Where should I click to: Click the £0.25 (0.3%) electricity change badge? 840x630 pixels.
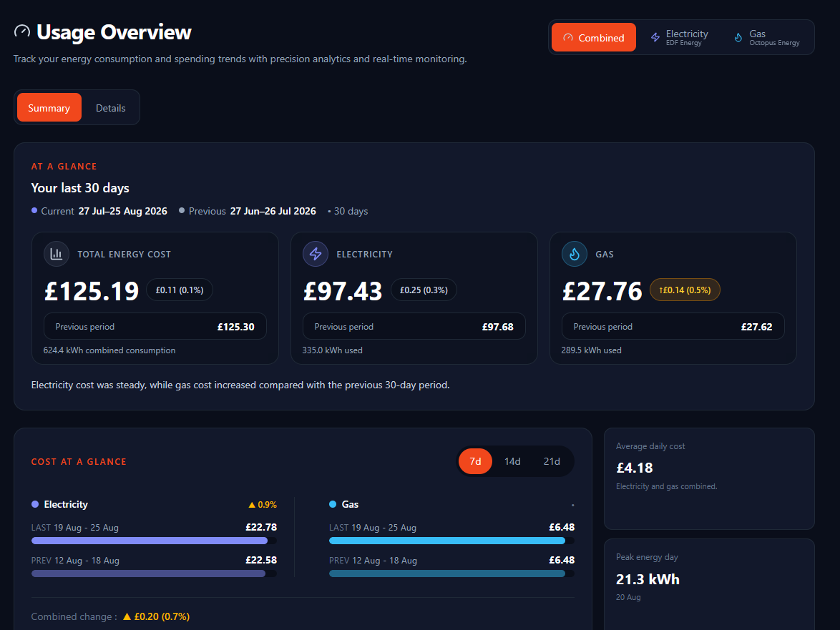pyautogui.click(x=424, y=290)
